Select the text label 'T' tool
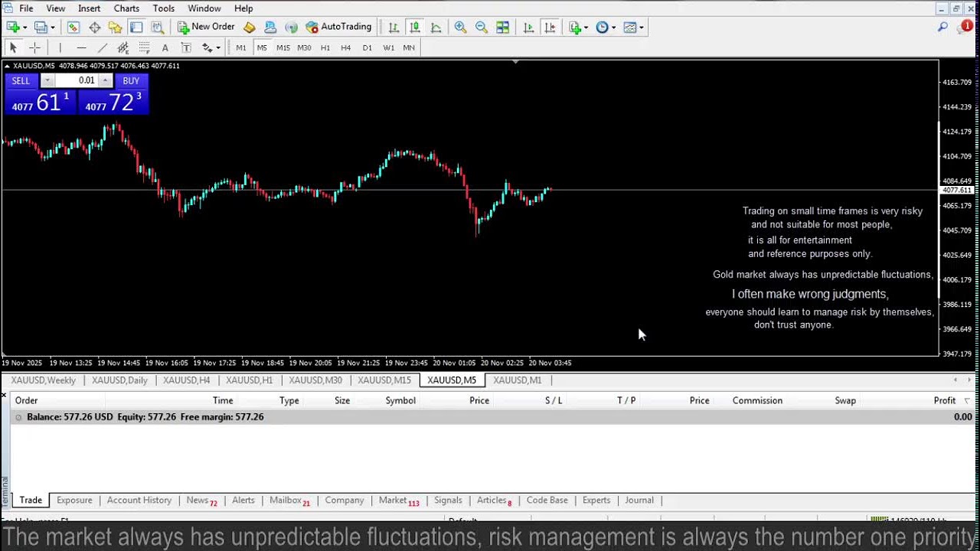Screen dimensions: 980x551 tap(185, 47)
